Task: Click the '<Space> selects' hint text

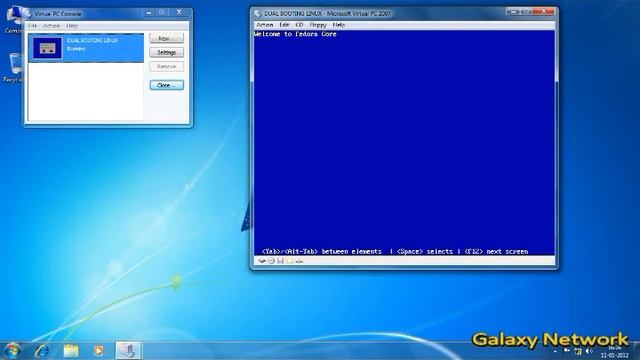Action: click(x=424, y=251)
